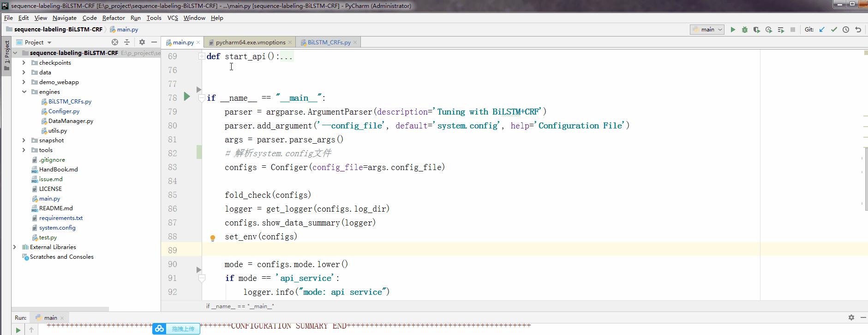The height and width of the screenshot is (335, 868).
Task: Expand the checkpoints folder
Action: click(24, 62)
